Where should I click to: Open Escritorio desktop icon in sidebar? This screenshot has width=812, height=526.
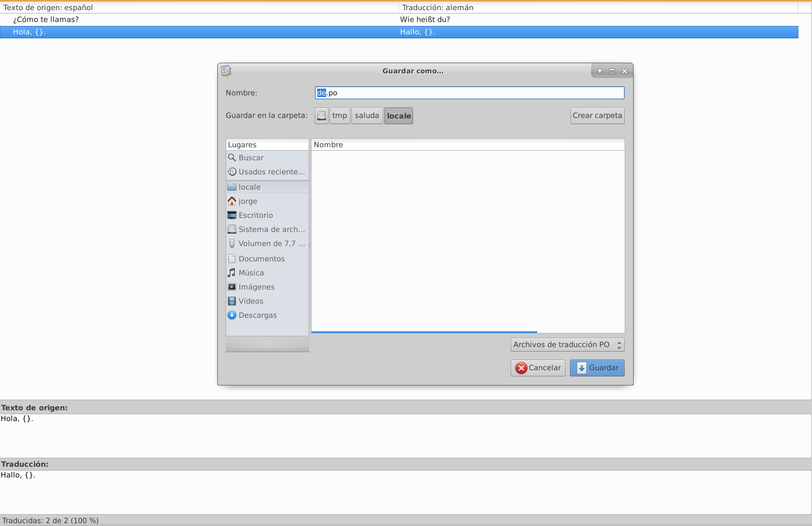pos(232,216)
